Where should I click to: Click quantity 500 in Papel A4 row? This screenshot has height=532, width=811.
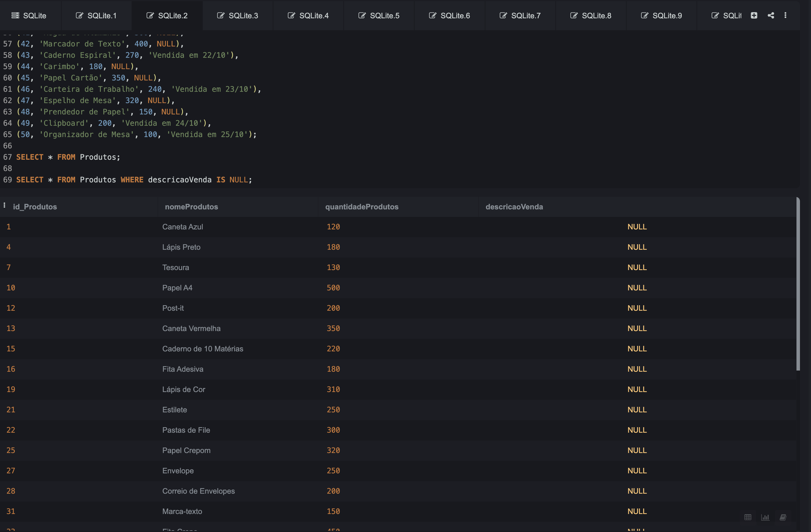(x=333, y=288)
